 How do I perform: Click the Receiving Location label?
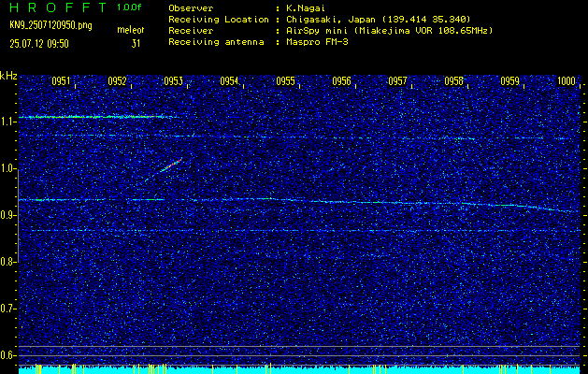219,20
